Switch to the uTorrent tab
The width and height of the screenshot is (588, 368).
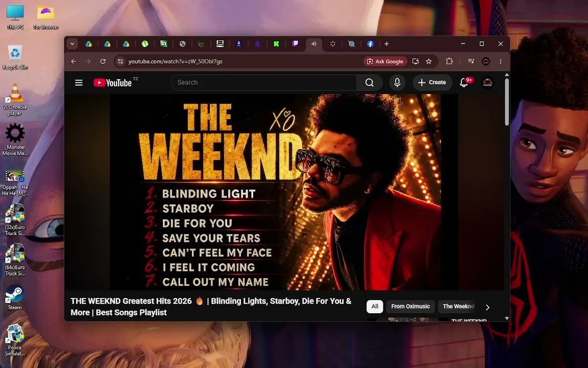click(x=145, y=44)
